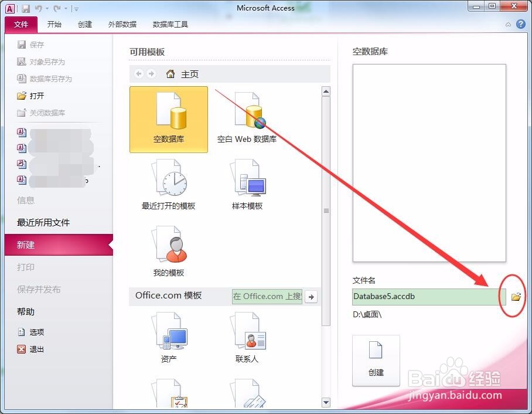Viewport: 532px width, 414px height.
Task: Switch to the 开始 ribbon tab
Action: pyautogui.click(x=54, y=25)
